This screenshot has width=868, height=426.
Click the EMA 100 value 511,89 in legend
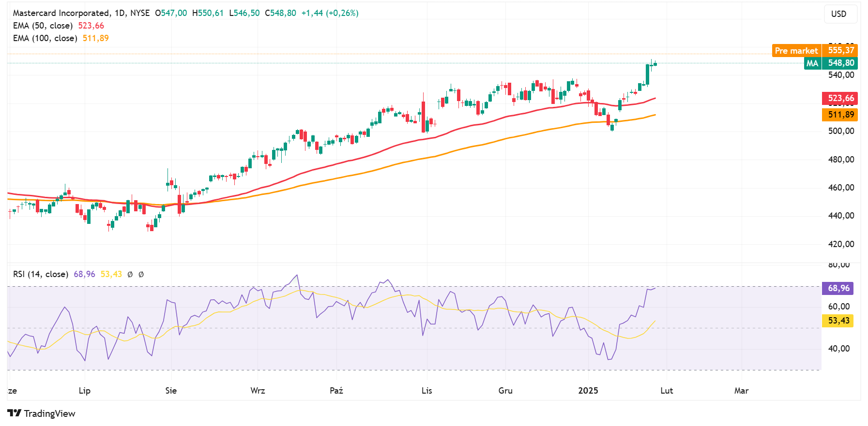pyautogui.click(x=96, y=38)
